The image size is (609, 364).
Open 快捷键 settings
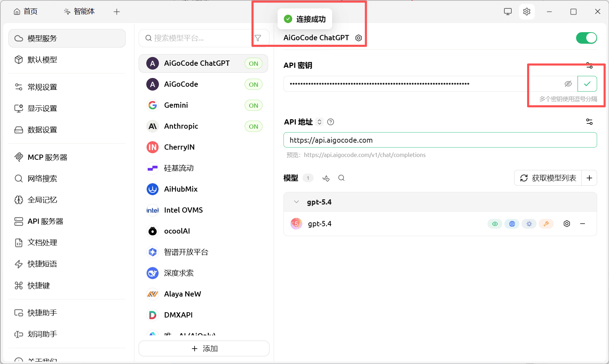click(x=67, y=286)
